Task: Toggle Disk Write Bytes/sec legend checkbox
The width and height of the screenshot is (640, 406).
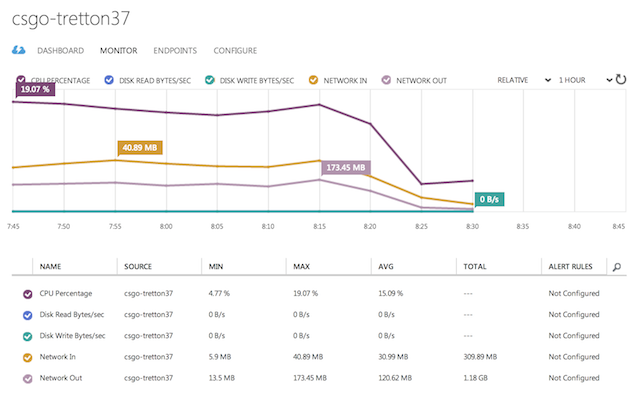Action: coord(210,80)
